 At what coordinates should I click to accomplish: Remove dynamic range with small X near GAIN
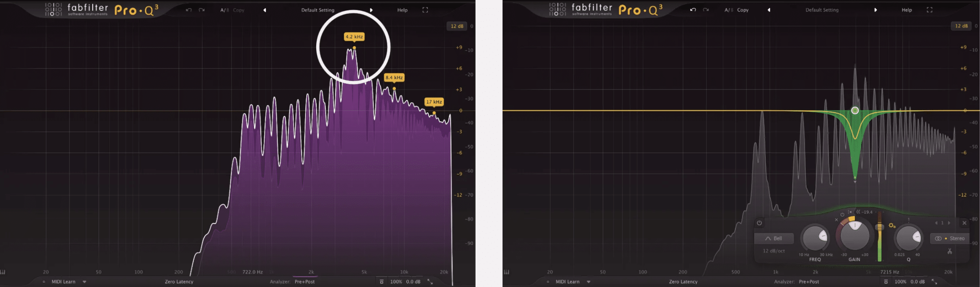coord(836,220)
